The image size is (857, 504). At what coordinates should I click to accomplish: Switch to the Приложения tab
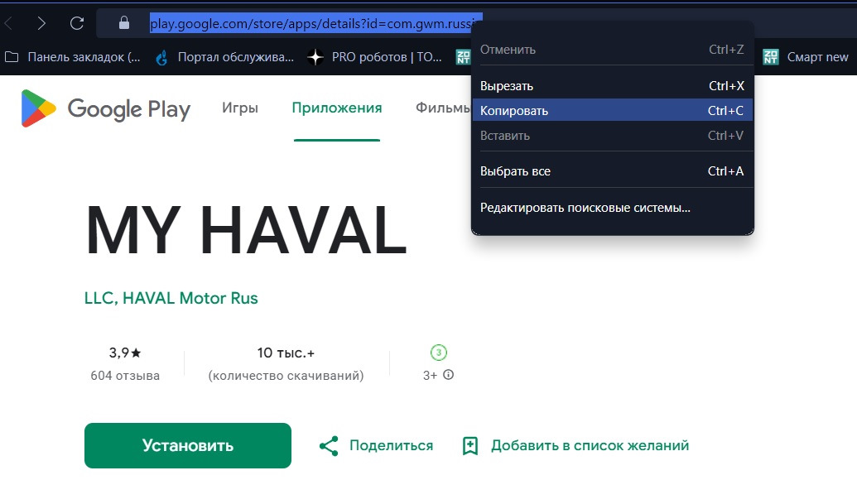click(x=337, y=108)
